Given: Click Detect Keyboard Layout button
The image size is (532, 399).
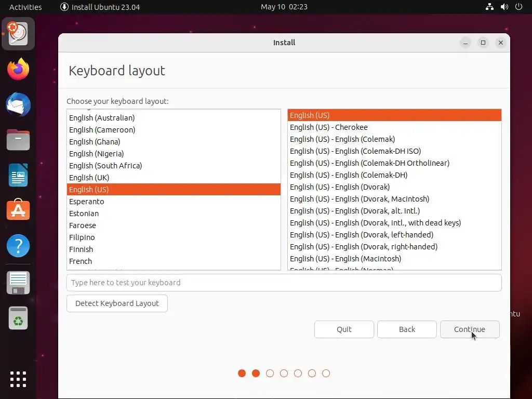Looking at the screenshot, I should [117, 303].
